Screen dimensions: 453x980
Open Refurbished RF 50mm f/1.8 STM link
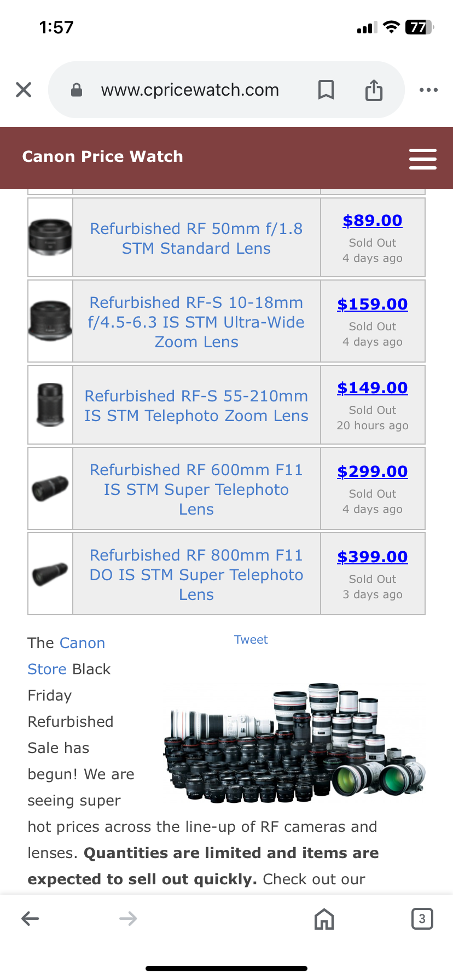coord(196,238)
